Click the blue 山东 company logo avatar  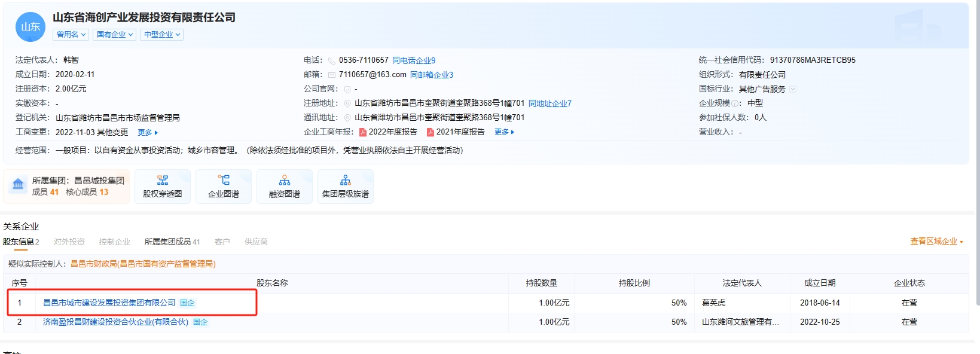pos(30,27)
